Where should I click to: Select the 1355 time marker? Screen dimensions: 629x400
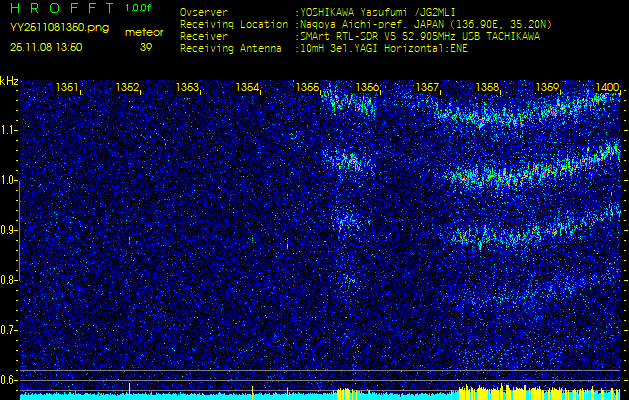pyautogui.click(x=308, y=88)
